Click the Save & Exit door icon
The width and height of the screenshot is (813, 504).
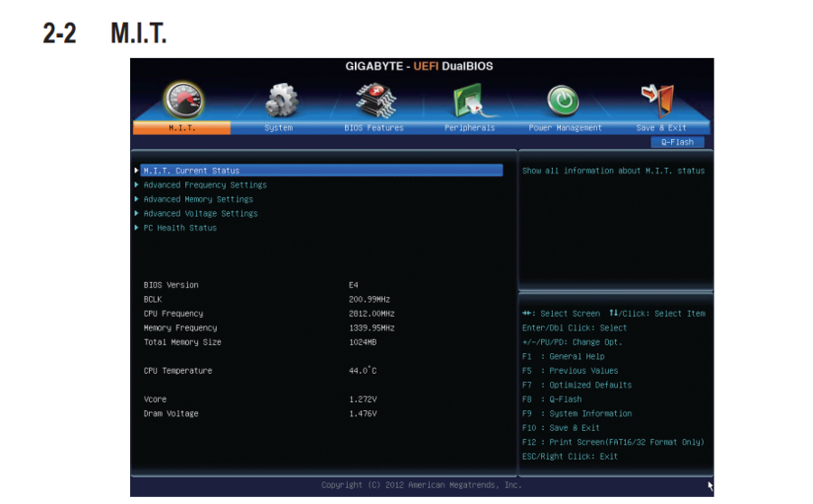pos(658,100)
